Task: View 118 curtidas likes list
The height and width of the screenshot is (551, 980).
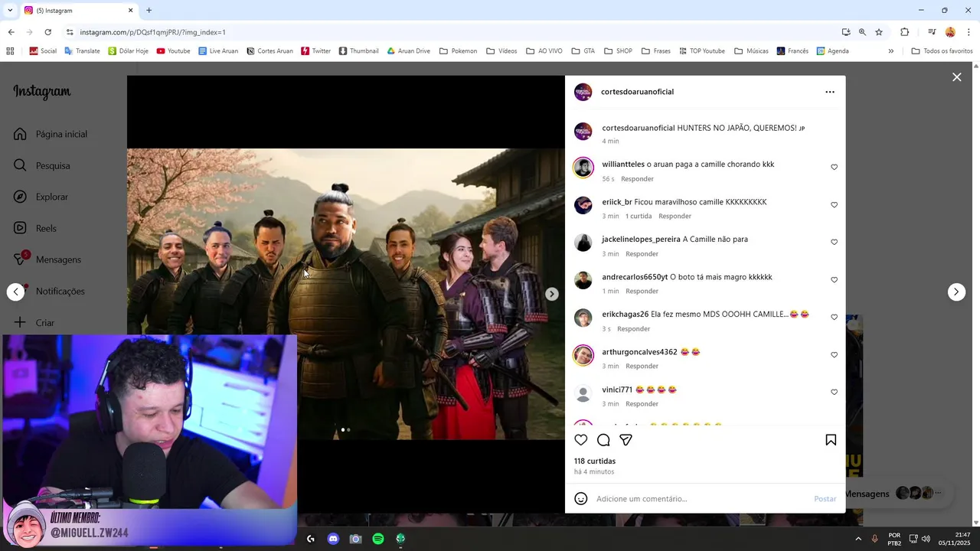Action: click(595, 461)
